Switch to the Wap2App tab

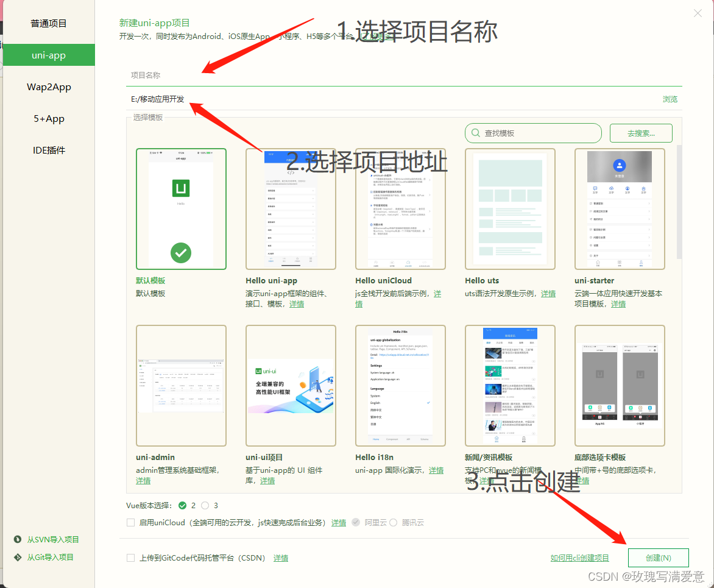[49, 87]
